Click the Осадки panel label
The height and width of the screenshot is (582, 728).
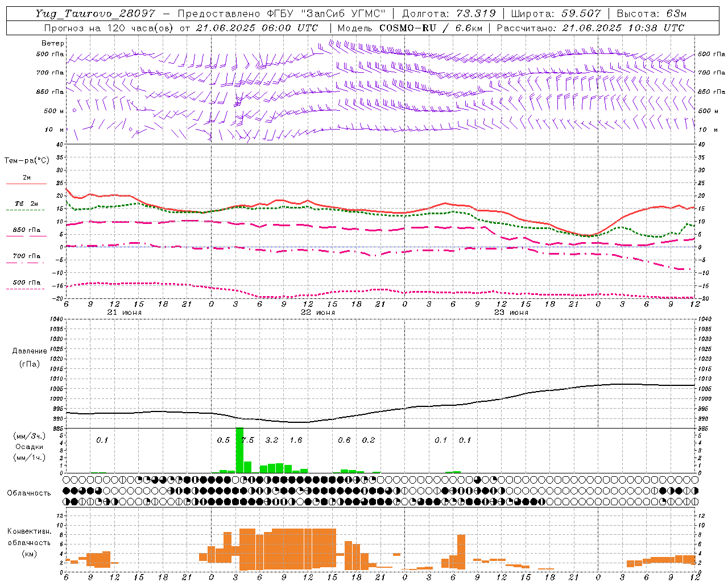point(29,447)
